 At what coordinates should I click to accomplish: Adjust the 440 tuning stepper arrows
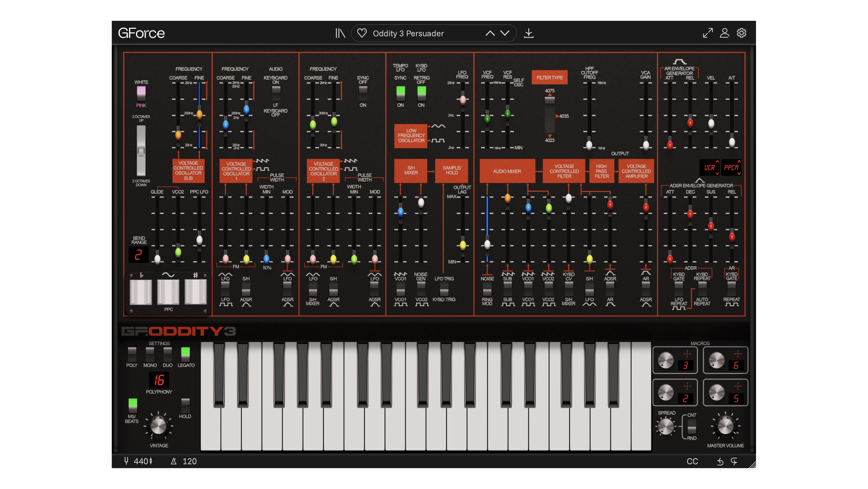151,461
